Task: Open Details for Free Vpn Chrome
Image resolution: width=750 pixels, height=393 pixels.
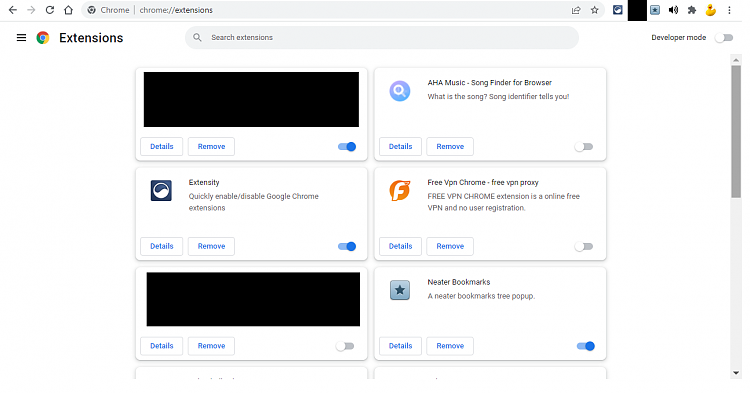Action: click(400, 246)
